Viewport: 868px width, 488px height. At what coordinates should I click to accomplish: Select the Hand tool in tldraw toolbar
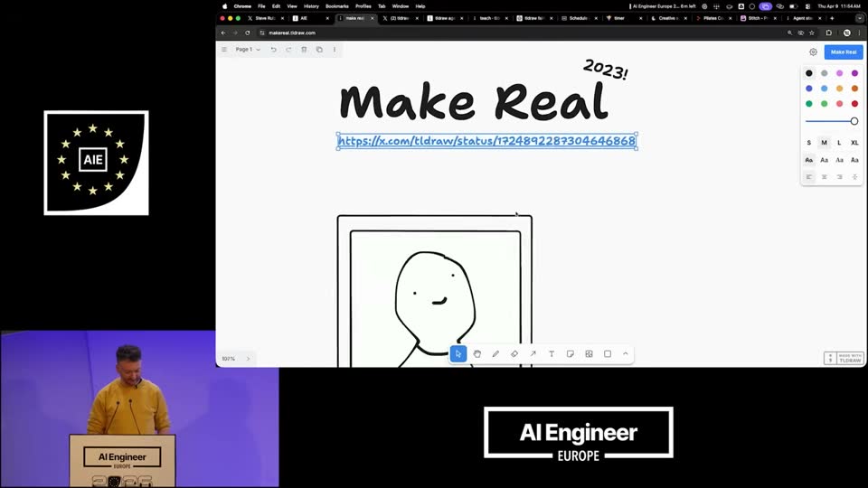coord(477,354)
